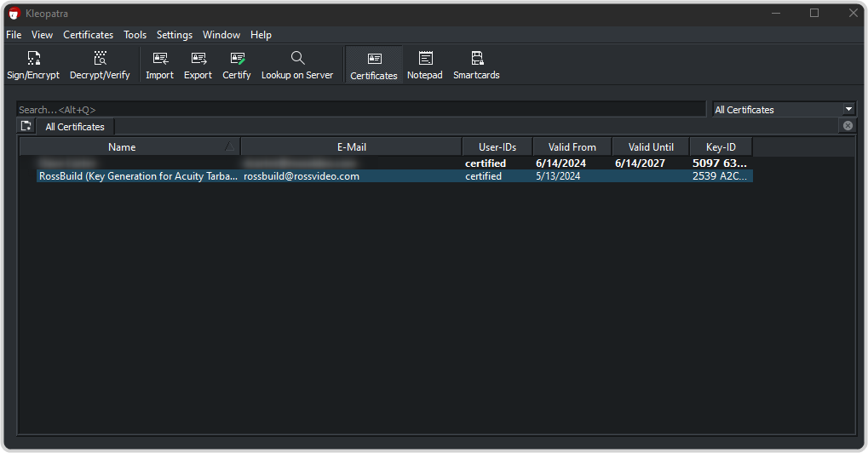Select the All Certificates tab

pyautogui.click(x=75, y=127)
